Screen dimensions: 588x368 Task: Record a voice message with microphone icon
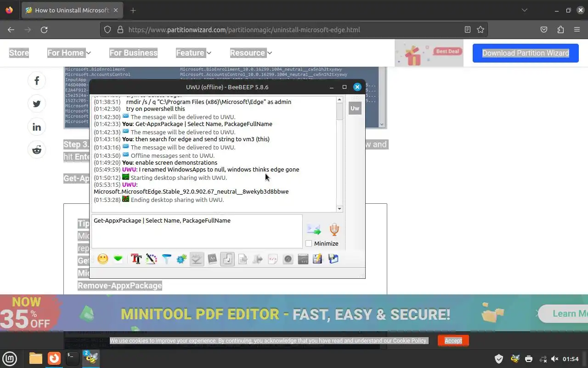coord(334,229)
